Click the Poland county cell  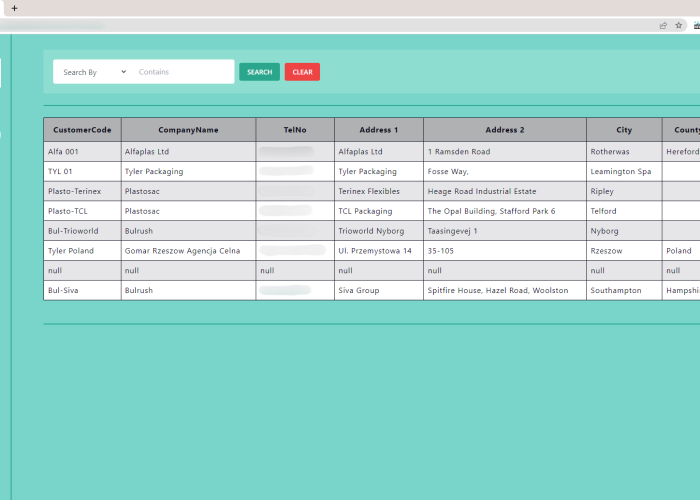click(681, 251)
